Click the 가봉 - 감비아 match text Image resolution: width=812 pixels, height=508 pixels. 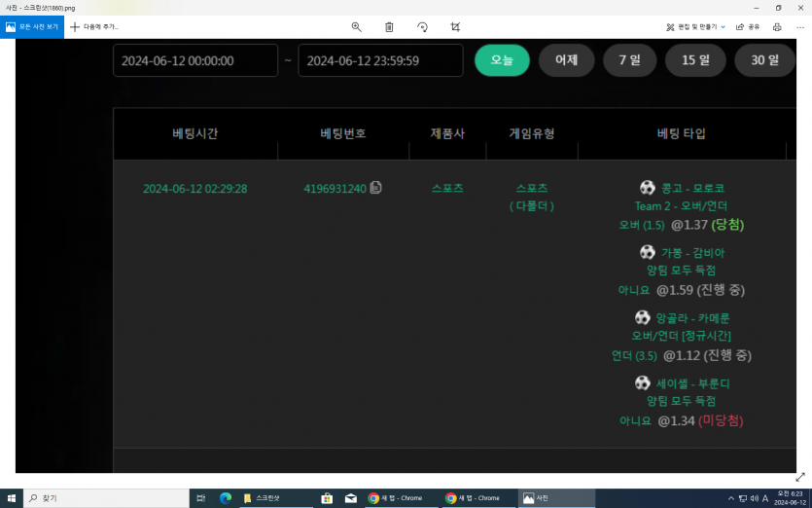pos(693,253)
